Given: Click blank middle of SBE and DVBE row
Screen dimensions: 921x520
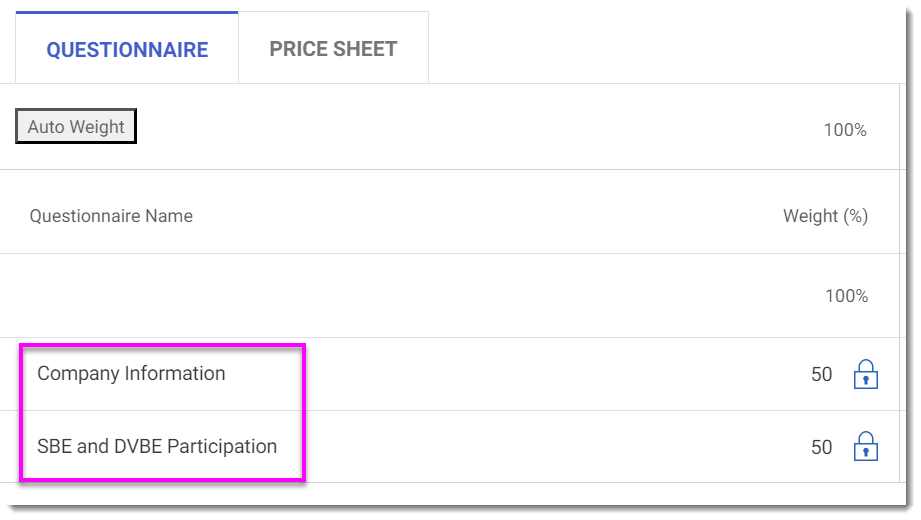Looking at the screenshot, I should coord(550,447).
